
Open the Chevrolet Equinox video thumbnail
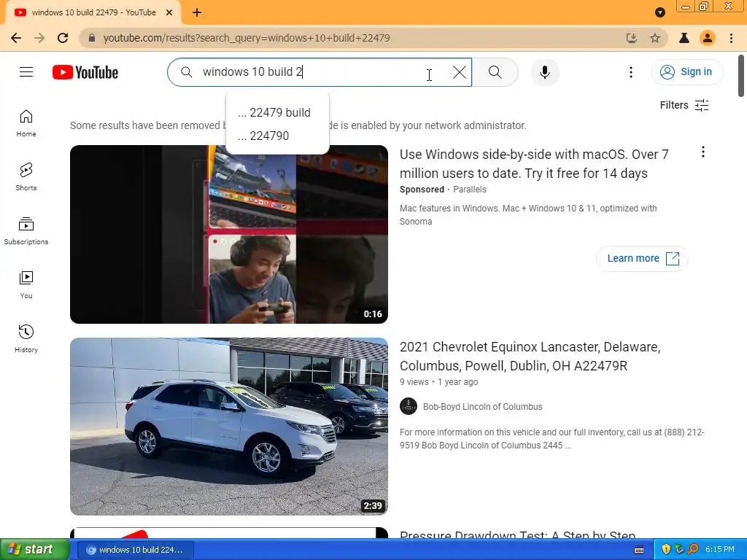tap(228, 426)
